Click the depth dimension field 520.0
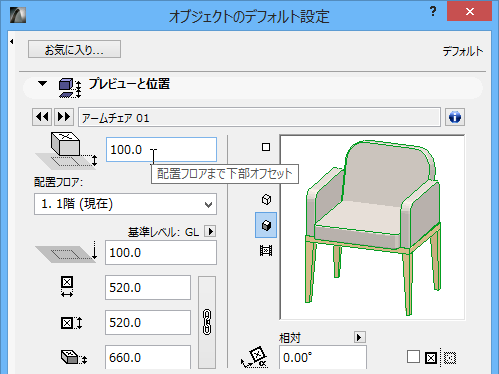 click(x=148, y=323)
